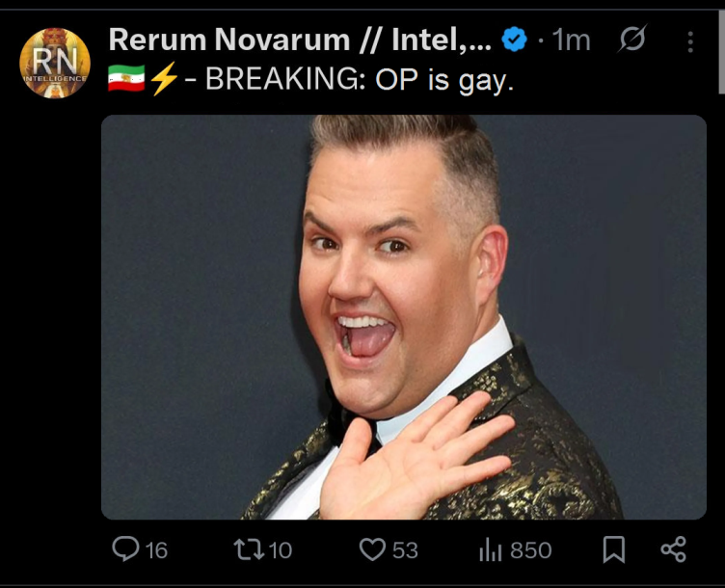
Task: Click the Grok slashed-circle icon
Action: coord(632,39)
